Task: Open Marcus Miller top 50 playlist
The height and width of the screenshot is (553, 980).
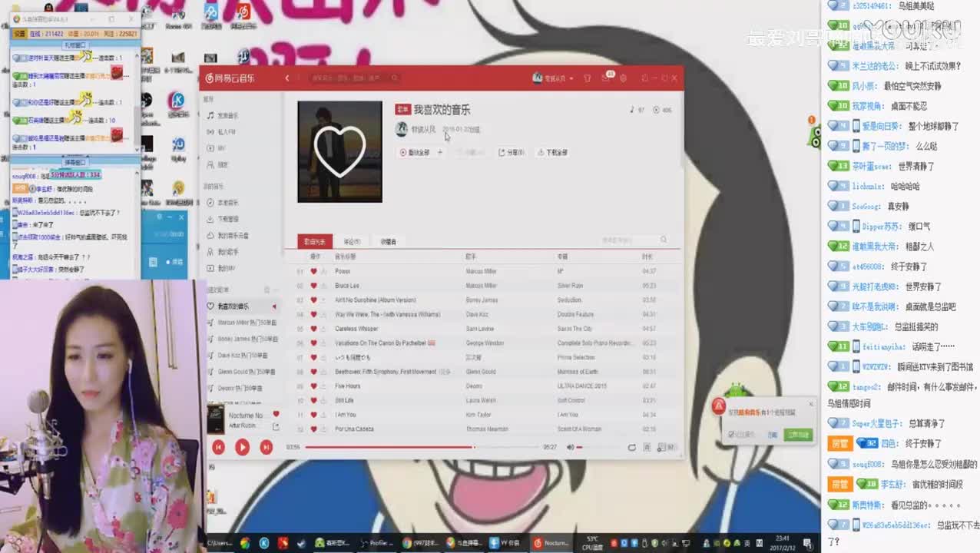Action: (x=242, y=323)
